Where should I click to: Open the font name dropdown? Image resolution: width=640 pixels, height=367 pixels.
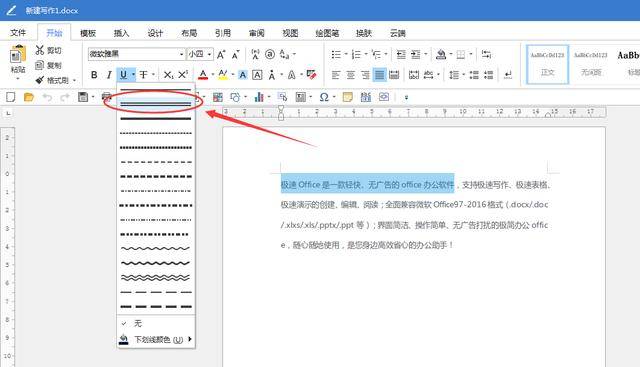coord(181,54)
